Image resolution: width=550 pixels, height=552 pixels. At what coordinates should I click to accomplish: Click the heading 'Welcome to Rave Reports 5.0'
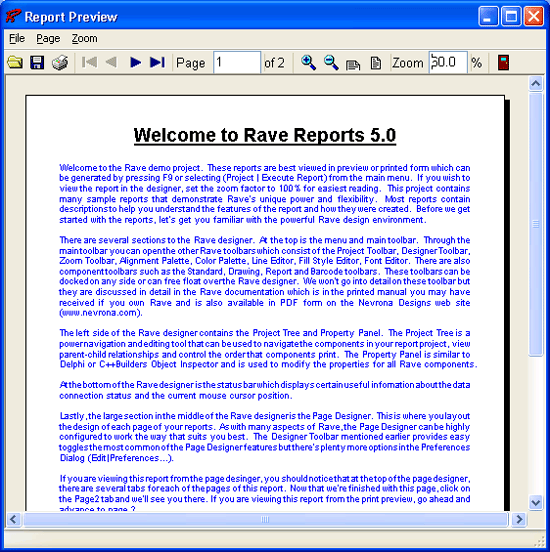click(x=265, y=135)
